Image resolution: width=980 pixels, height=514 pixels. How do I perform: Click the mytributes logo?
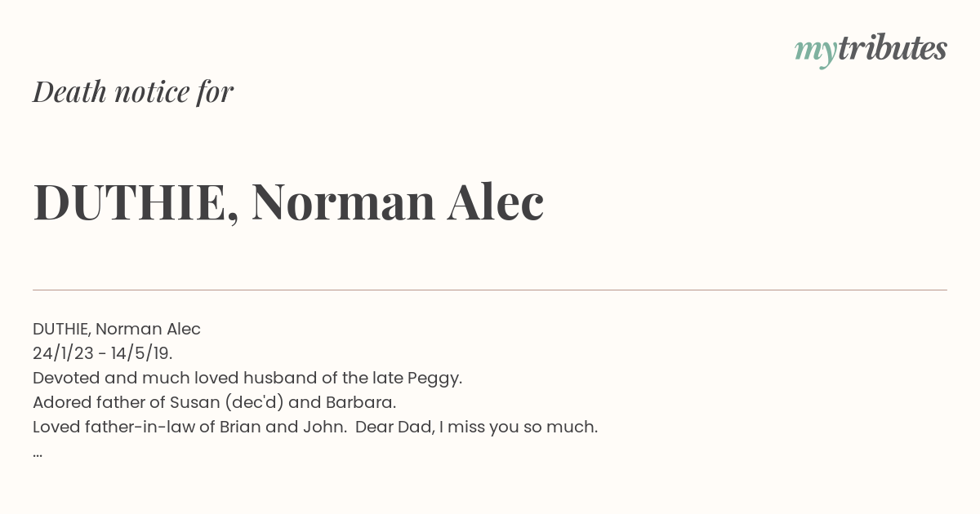coord(871,50)
